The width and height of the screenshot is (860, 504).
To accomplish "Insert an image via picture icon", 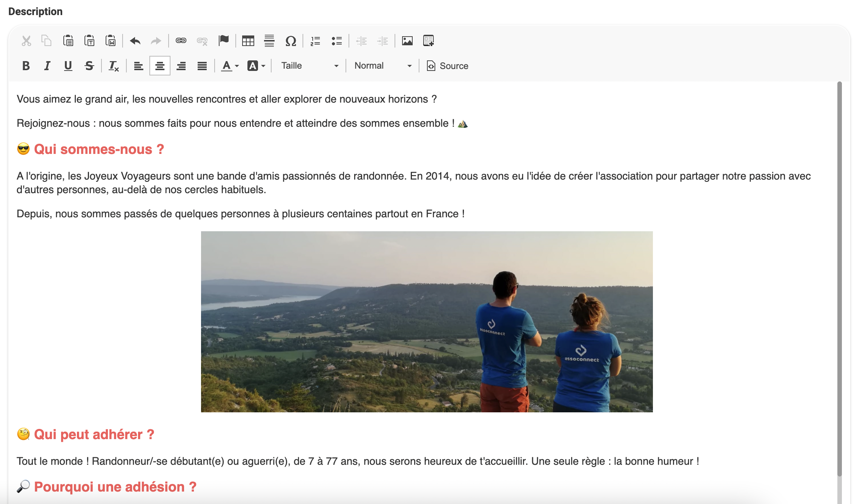I will 407,41.
